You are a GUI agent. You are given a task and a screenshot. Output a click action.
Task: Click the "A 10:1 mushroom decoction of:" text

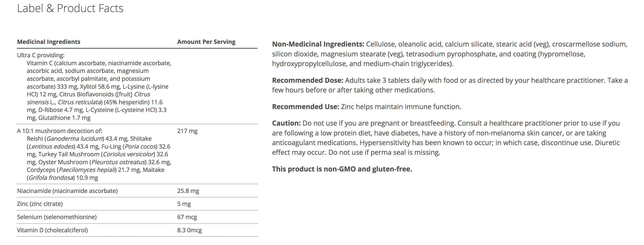tap(59, 131)
